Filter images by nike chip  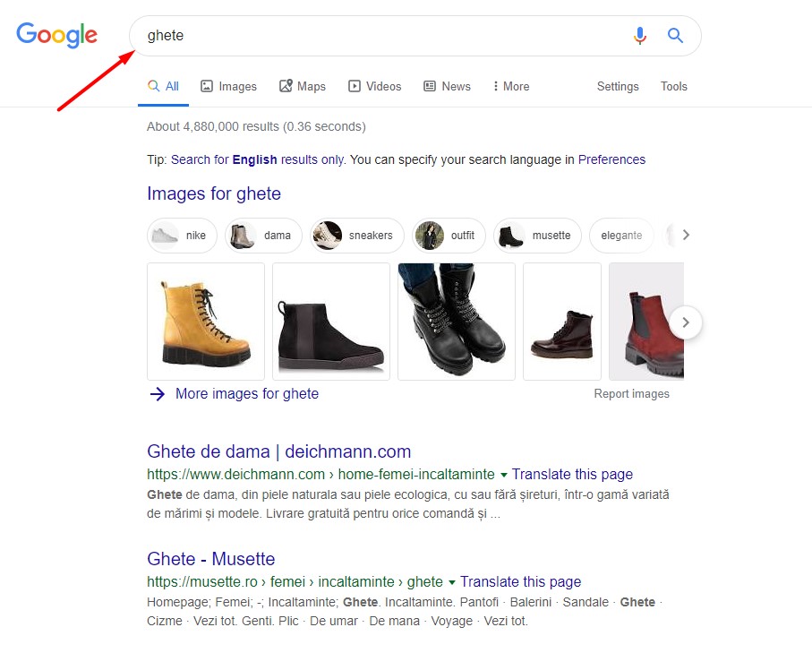click(182, 236)
